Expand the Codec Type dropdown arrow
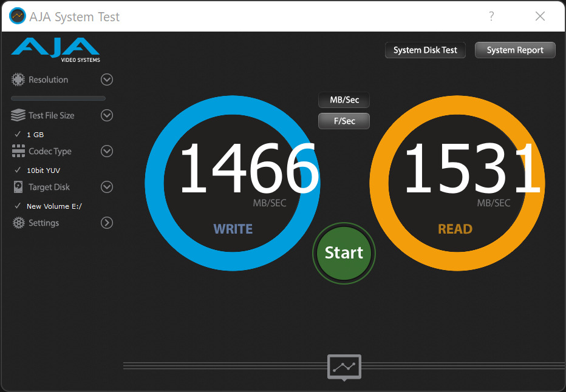This screenshot has height=392, width=566. point(107,151)
